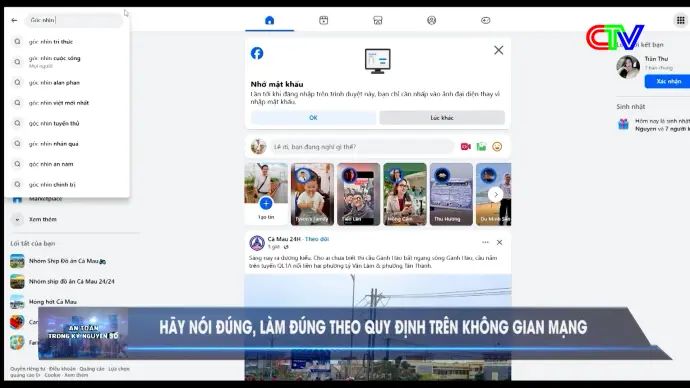Screen dimensions: 690x388
Task: Hide the Cà Mau 24H post with X
Action: (499, 242)
